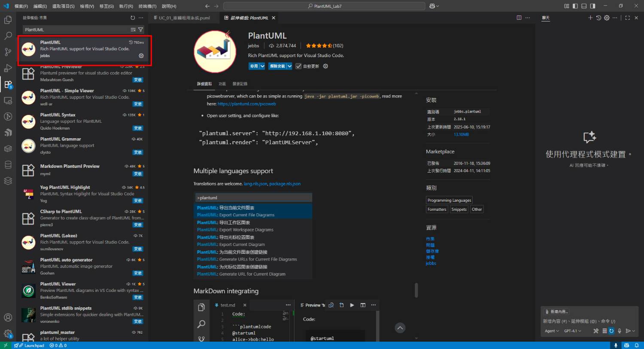Viewport: 644px width, 349px height.
Task: Toggle the 自動更新 checkbox
Action: [x=298, y=66]
